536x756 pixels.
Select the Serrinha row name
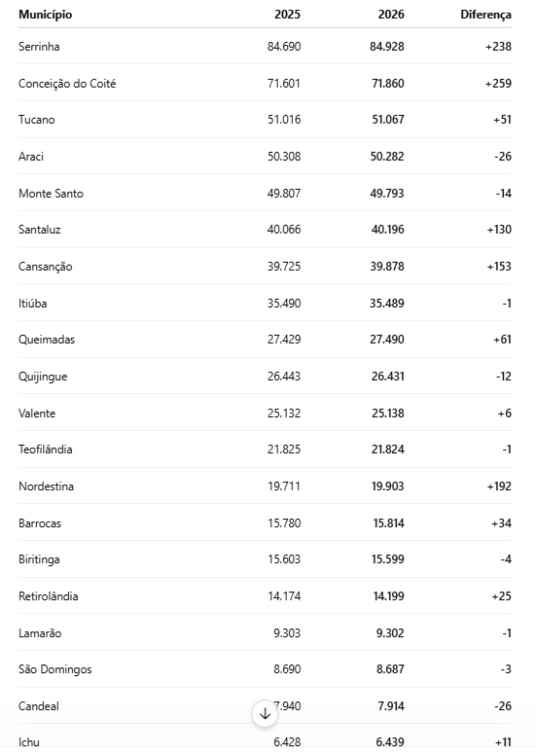coord(39,47)
